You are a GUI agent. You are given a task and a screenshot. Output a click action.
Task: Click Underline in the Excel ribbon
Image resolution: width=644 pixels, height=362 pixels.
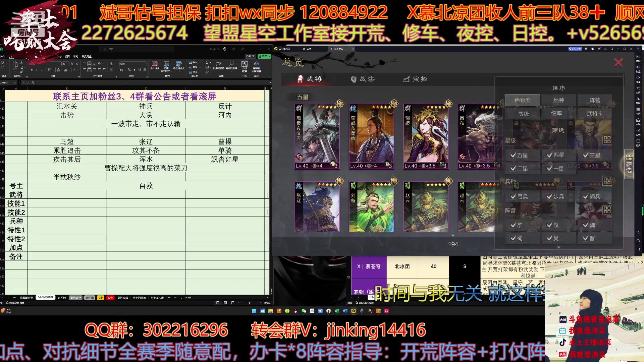coord(41,70)
